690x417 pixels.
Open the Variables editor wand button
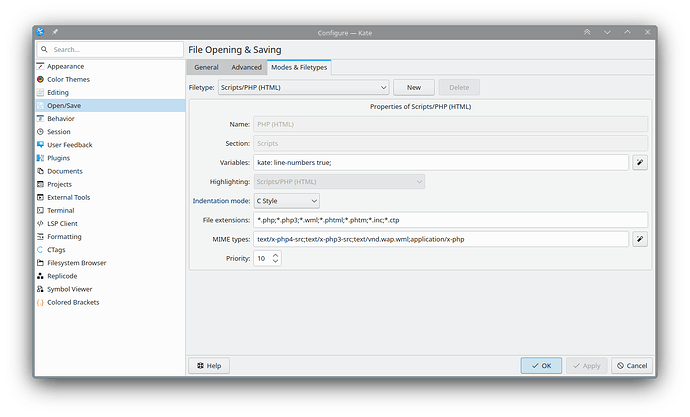(x=640, y=163)
